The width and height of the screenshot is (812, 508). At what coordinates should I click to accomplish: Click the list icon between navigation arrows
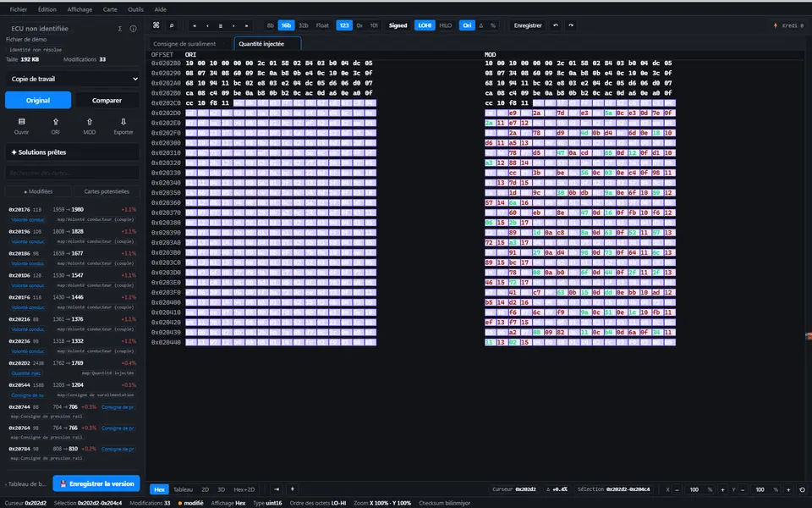pyautogui.click(x=221, y=25)
